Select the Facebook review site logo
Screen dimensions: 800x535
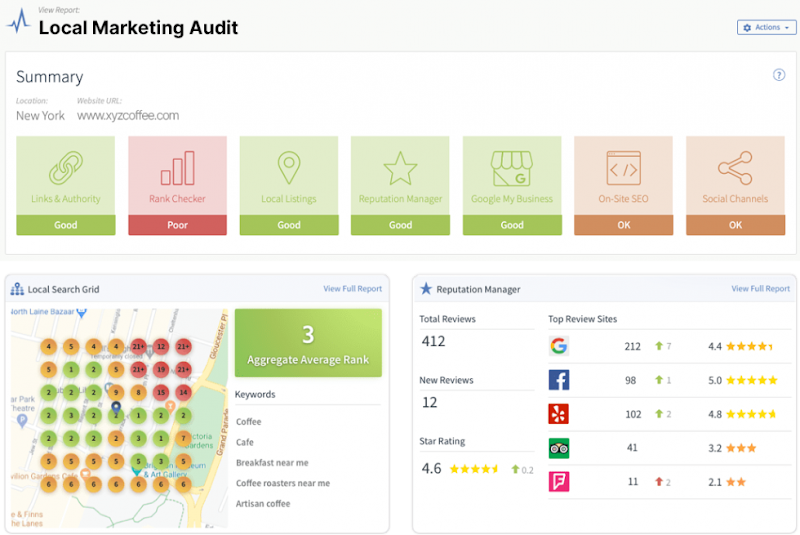point(559,380)
